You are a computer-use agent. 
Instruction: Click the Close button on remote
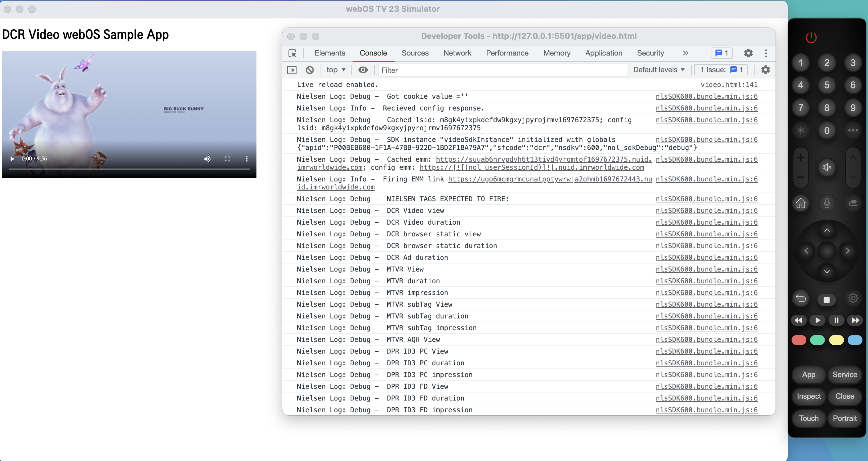pyautogui.click(x=844, y=396)
